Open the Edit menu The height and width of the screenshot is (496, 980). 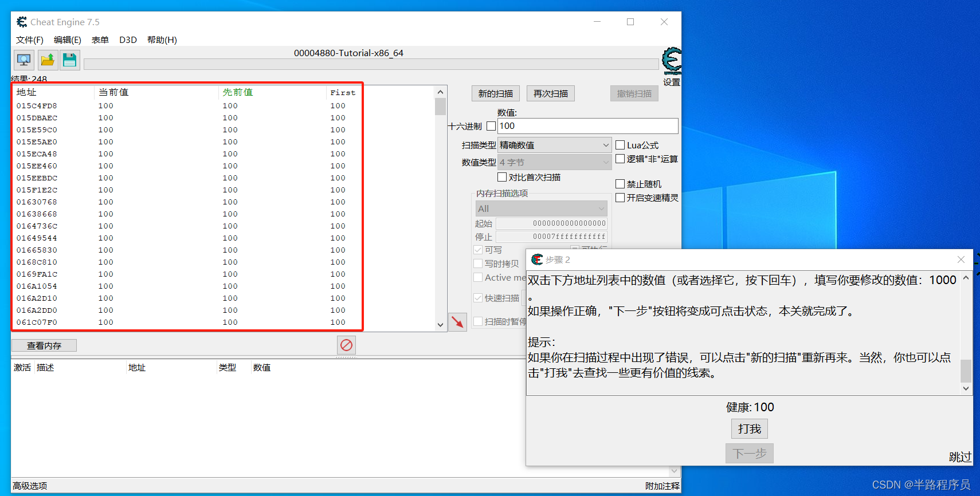coord(68,40)
